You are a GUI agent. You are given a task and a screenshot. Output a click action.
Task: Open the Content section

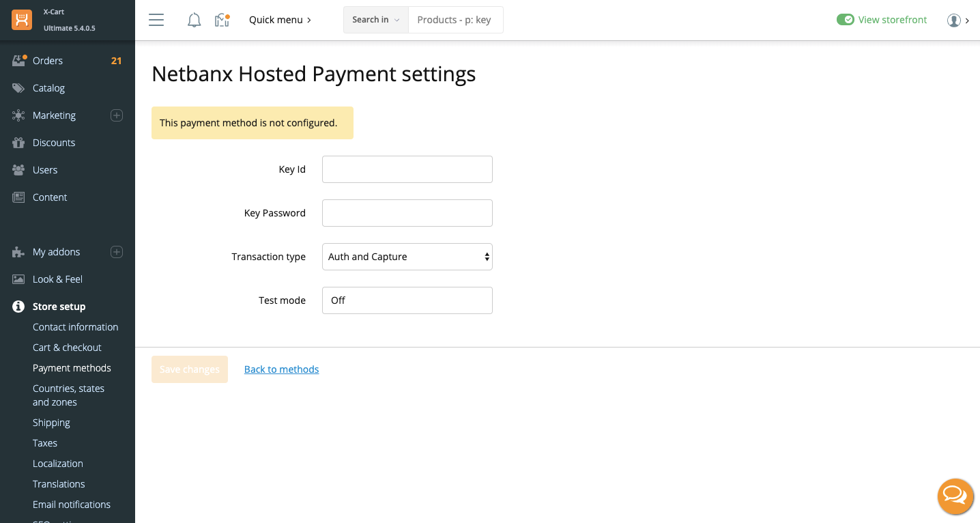[50, 197]
